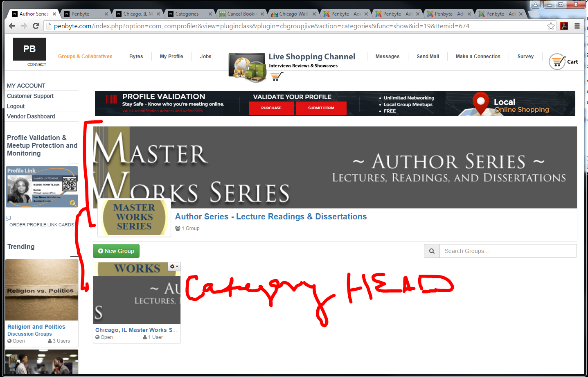The width and height of the screenshot is (588, 377).
Task: Click the Chrome user profile icon
Action: pos(535,5)
